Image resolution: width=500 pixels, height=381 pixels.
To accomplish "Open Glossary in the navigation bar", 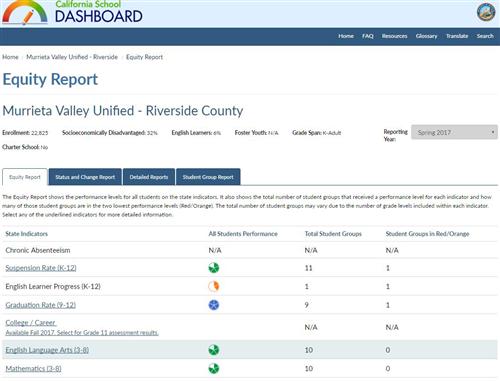I will tap(426, 36).
